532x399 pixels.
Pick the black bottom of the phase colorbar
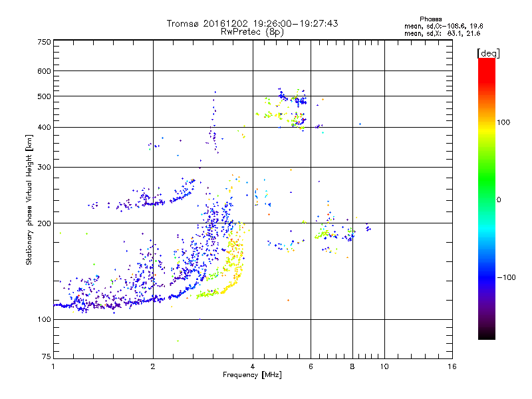click(487, 334)
